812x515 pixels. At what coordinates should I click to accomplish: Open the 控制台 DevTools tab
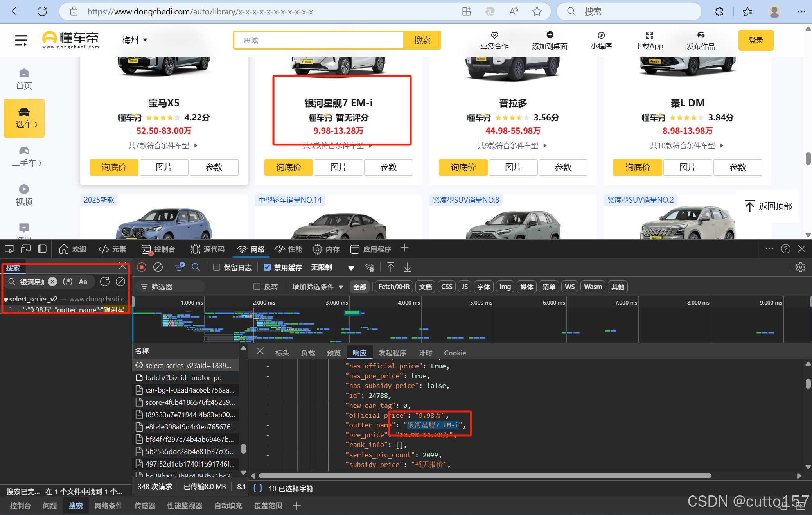158,249
